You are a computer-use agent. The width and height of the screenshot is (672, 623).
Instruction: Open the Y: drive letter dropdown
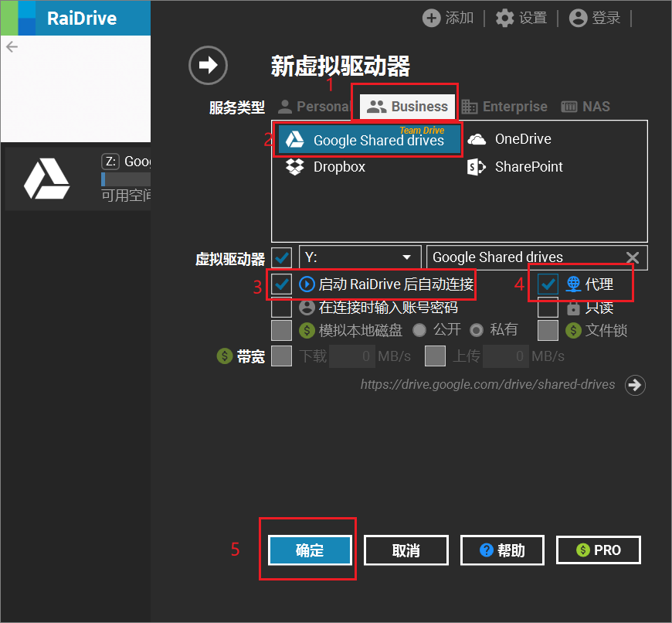point(360,257)
